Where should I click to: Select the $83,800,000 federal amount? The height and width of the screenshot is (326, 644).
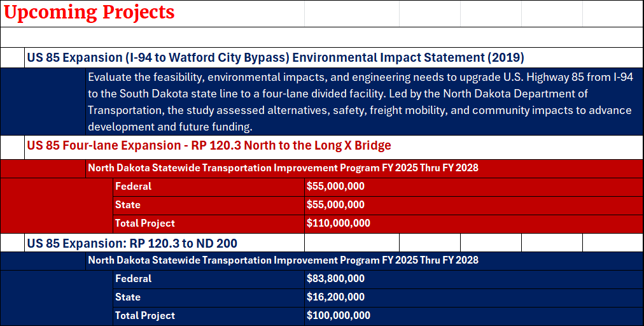[x=335, y=279]
